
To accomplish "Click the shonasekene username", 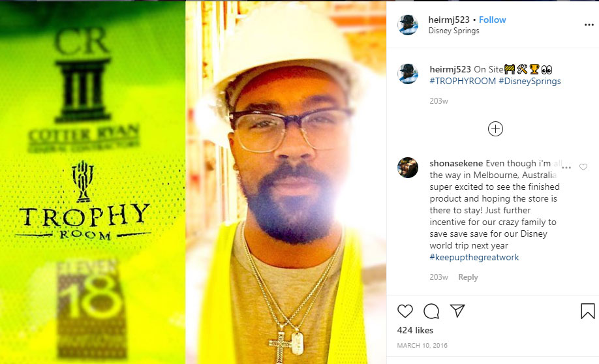I will pyautogui.click(x=456, y=164).
